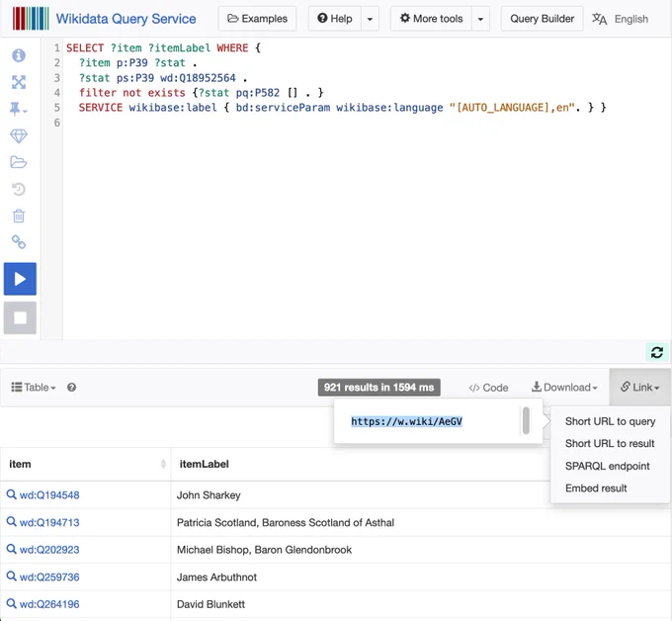Expand the Help dropdown arrow
Viewport: 672px width, 621px height.
tap(370, 19)
